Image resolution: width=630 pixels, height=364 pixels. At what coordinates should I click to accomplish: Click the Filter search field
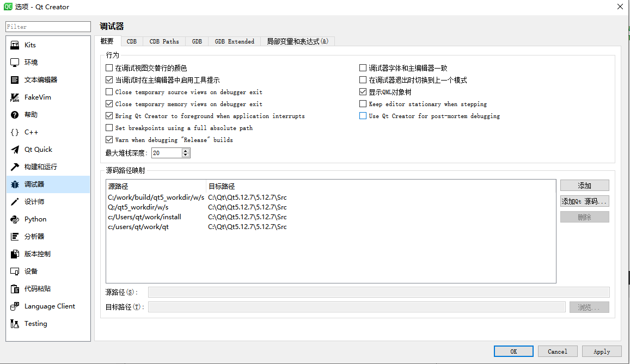47,26
